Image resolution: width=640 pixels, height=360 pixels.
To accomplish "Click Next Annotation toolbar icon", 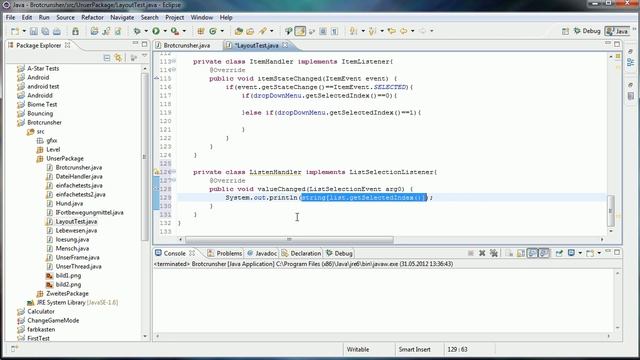I will click(x=353, y=31).
